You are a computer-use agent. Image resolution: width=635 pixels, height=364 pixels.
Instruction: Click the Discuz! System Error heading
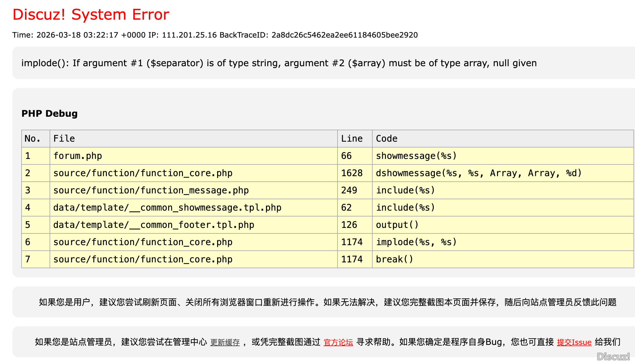(x=91, y=14)
